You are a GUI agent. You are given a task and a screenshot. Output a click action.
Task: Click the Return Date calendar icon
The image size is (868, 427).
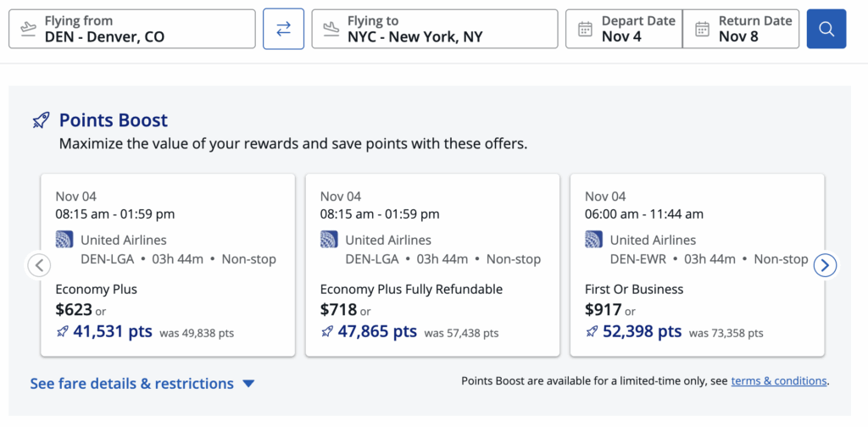[x=702, y=29]
